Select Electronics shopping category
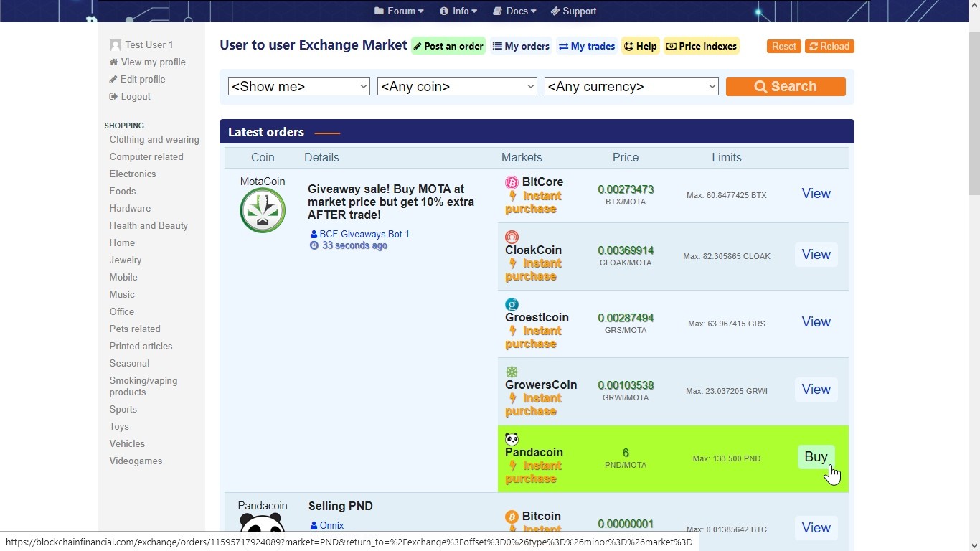The width and height of the screenshot is (980, 551). (x=133, y=174)
